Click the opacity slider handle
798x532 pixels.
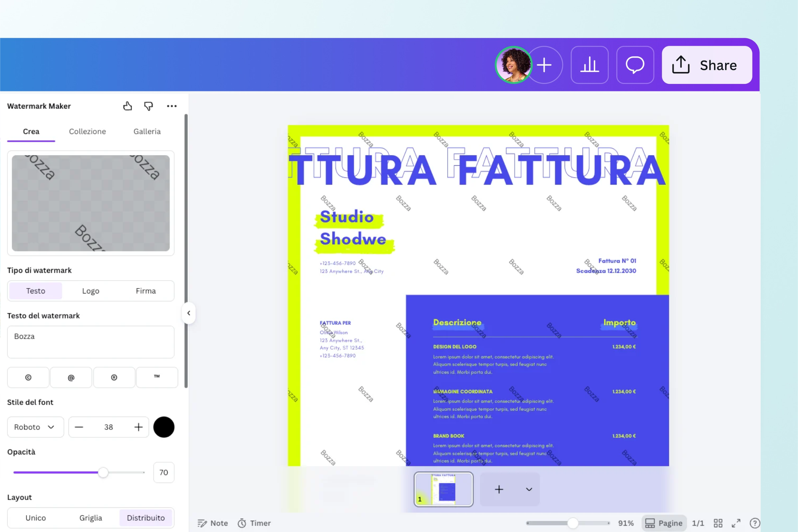coord(103,472)
